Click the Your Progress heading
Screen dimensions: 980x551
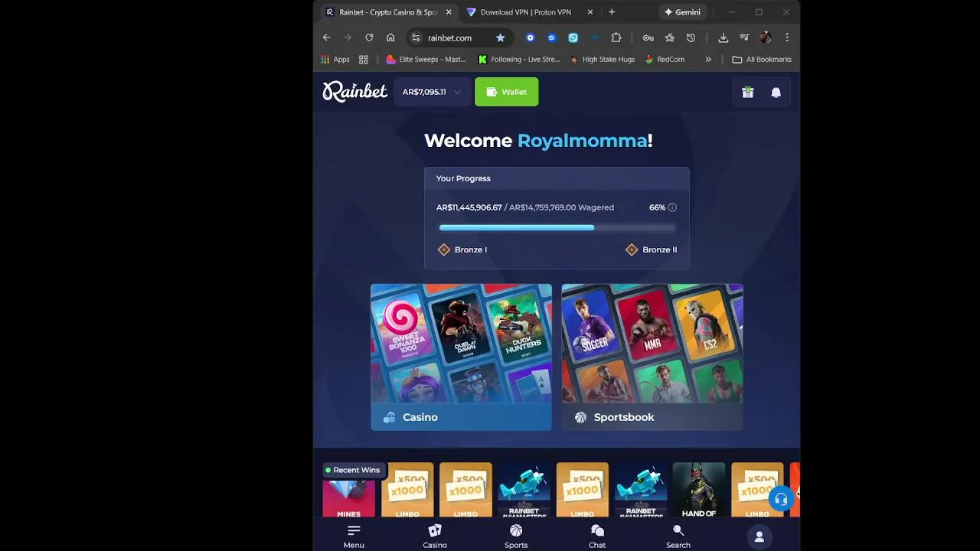click(x=463, y=178)
